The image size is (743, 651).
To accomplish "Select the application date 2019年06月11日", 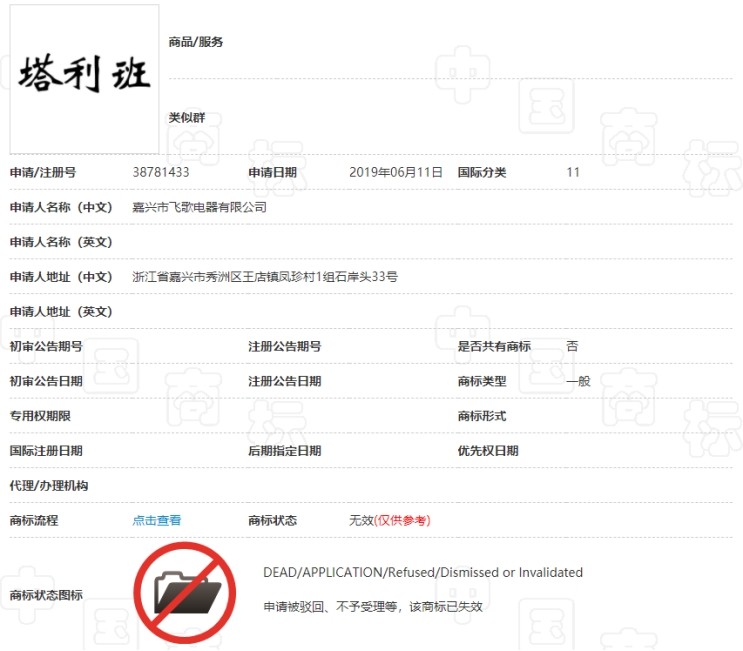I will (x=396, y=172).
